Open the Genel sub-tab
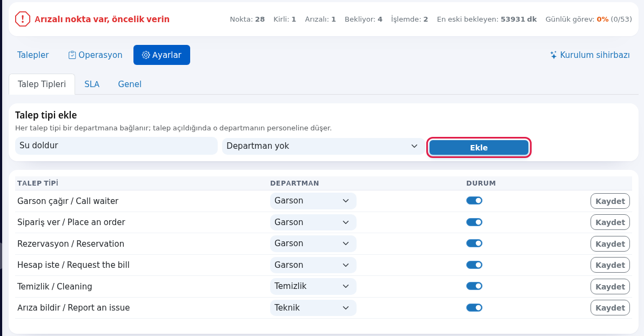The height and width of the screenshot is (336, 644). click(x=130, y=84)
